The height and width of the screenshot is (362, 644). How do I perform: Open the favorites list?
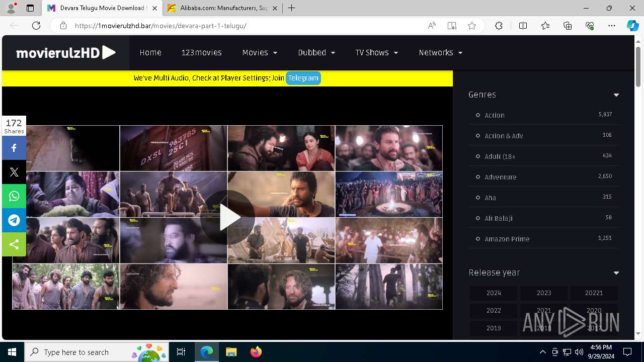pos(545,26)
